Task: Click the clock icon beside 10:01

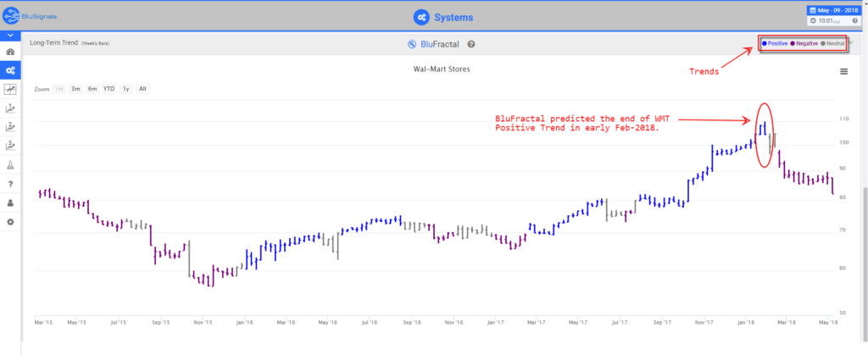Action: (x=813, y=21)
